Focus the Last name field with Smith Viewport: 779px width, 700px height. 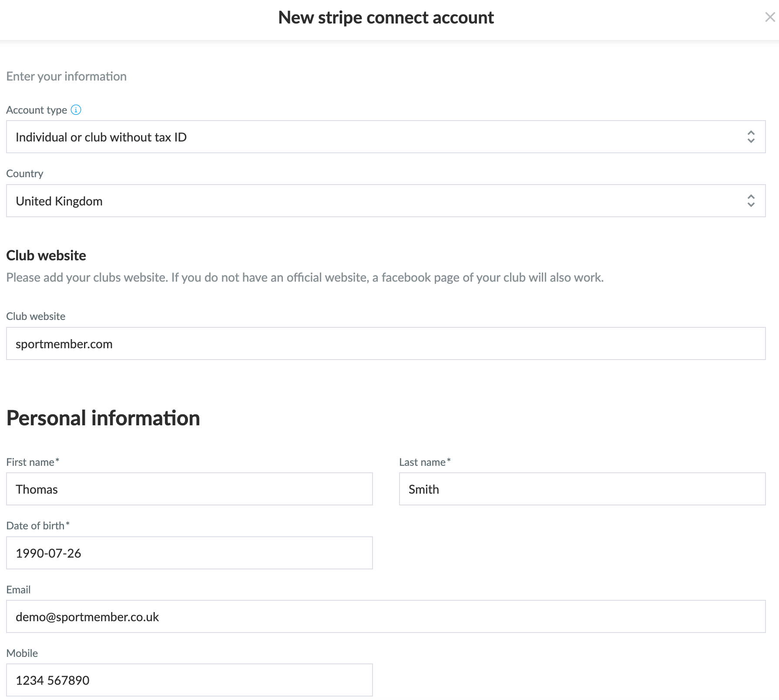(582, 489)
